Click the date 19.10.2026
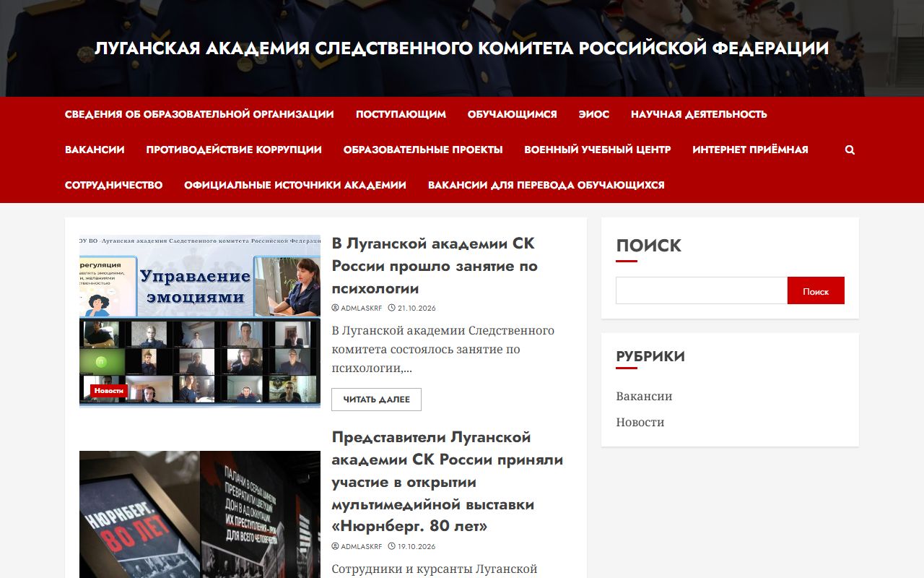 411,546
